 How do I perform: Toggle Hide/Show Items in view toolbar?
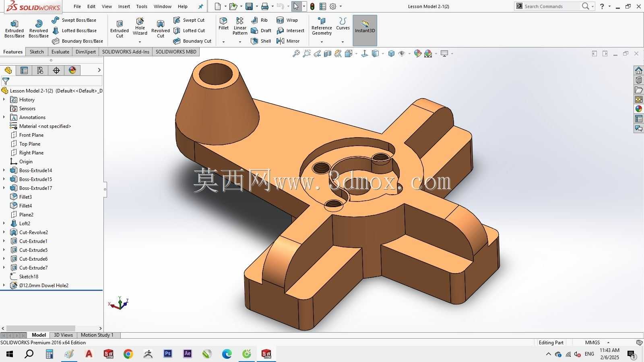tap(402, 53)
